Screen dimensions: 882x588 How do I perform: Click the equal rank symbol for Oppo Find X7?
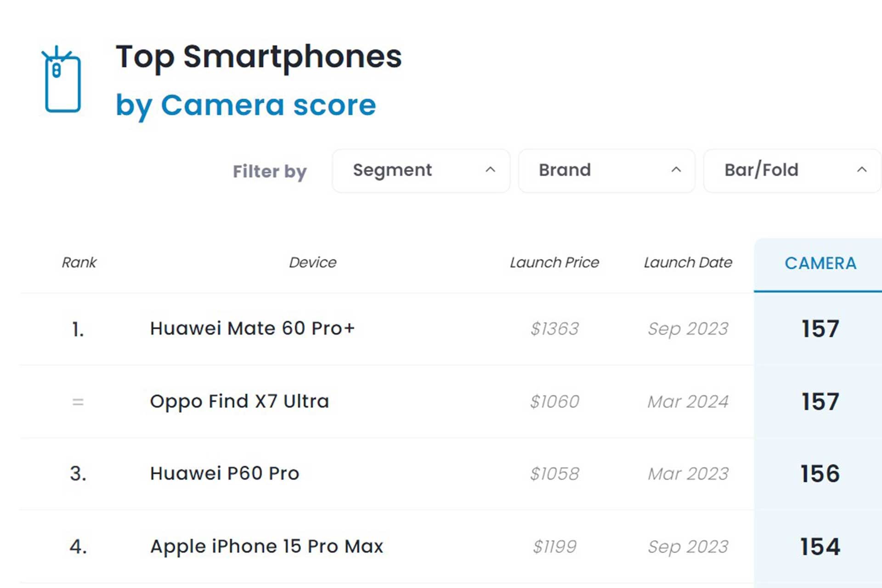78,402
